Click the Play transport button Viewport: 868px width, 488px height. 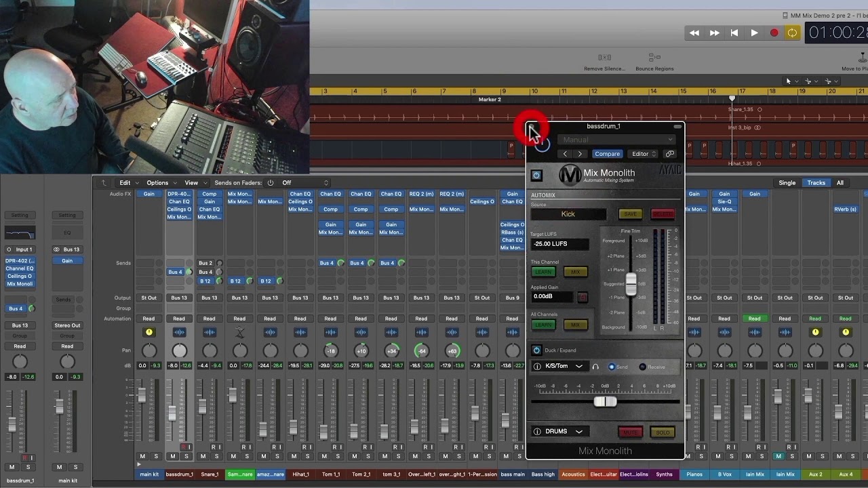tap(754, 33)
